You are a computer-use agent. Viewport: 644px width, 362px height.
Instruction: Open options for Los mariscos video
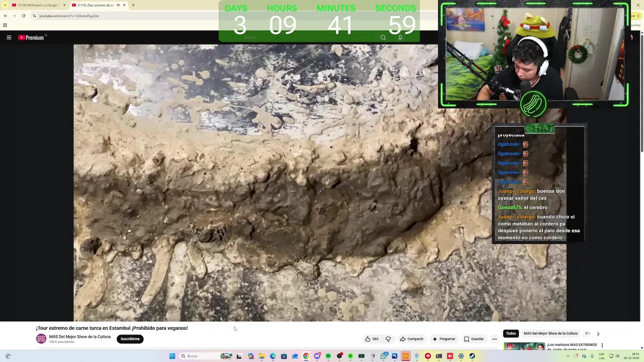point(602,346)
